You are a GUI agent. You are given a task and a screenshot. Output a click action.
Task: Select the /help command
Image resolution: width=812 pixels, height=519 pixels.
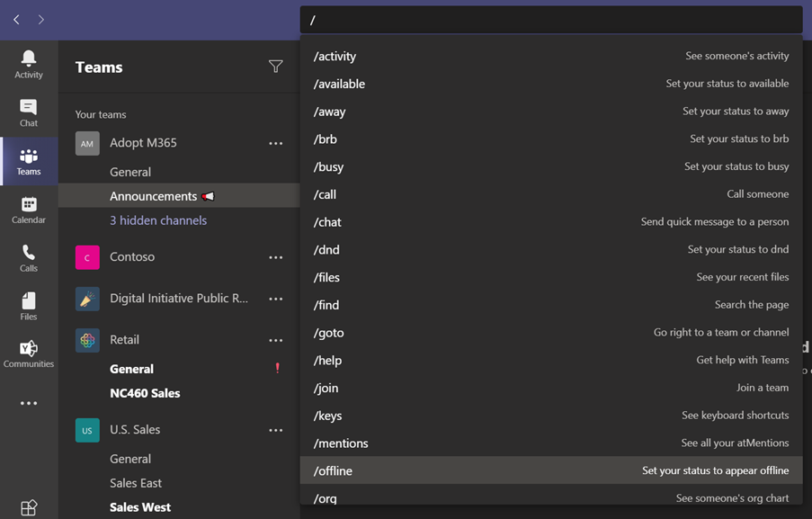point(551,360)
